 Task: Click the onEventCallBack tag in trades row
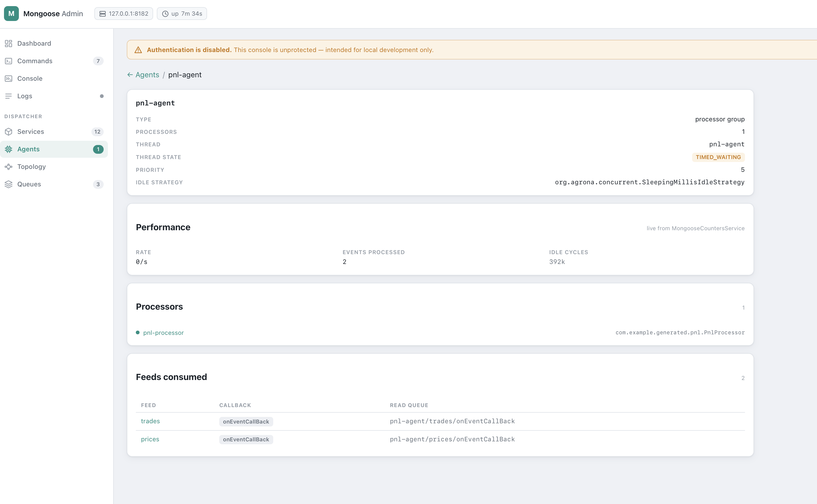tap(246, 422)
